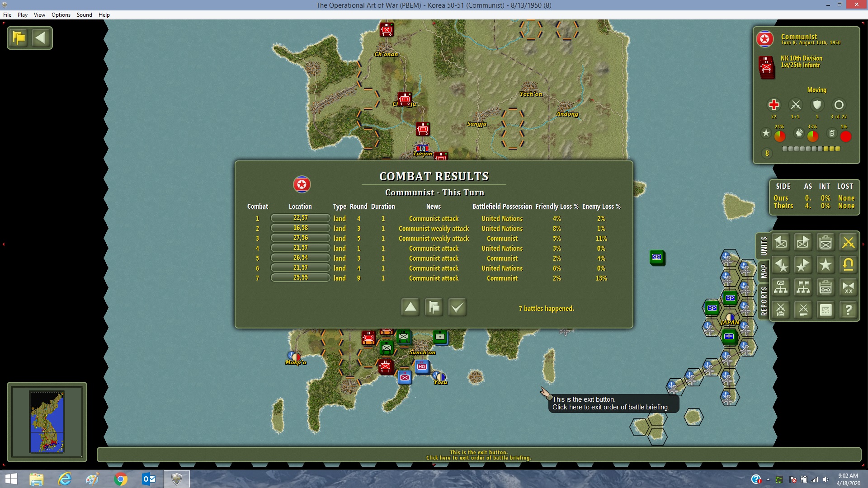Click the yellow undo arrow icon

click(848, 265)
